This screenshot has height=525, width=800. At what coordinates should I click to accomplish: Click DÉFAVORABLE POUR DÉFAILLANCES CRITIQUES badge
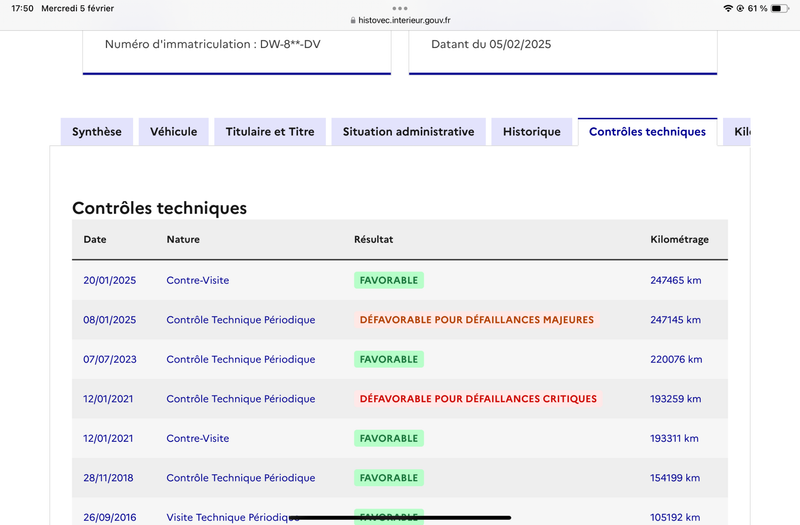tap(478, 399)
